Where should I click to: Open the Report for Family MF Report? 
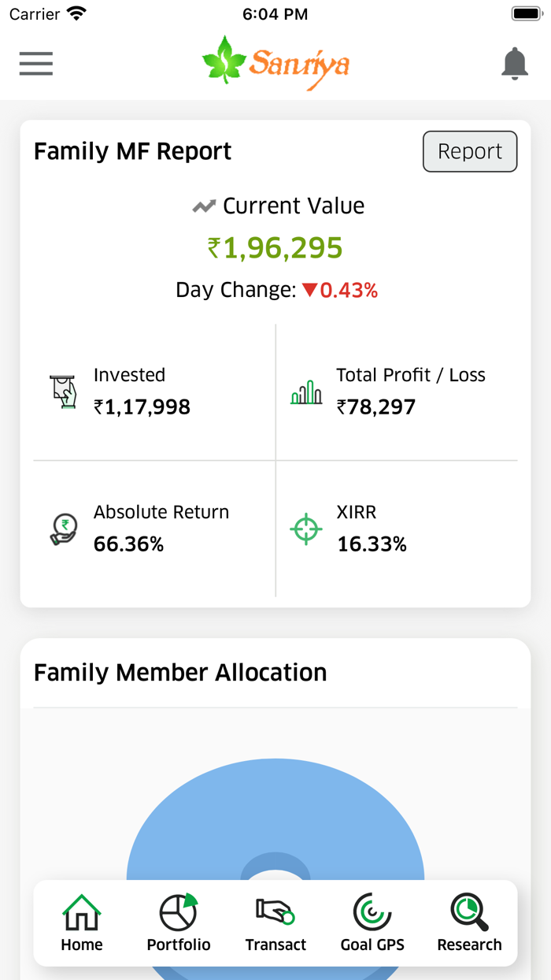(470, 151)
